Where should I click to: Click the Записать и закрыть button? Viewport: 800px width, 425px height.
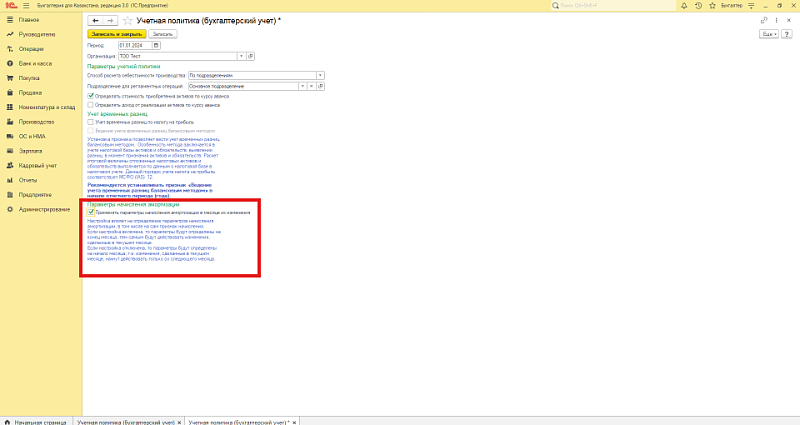(116, 33)
